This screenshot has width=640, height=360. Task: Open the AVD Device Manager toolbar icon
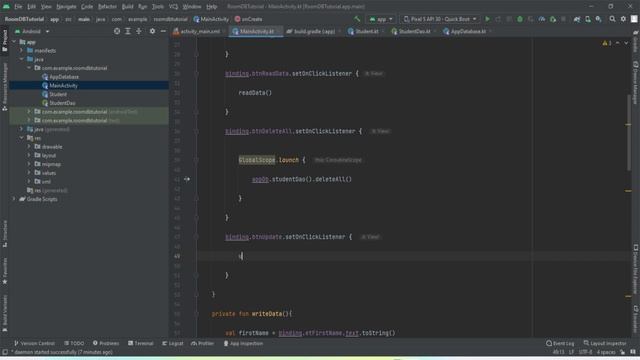coord(588,19)
